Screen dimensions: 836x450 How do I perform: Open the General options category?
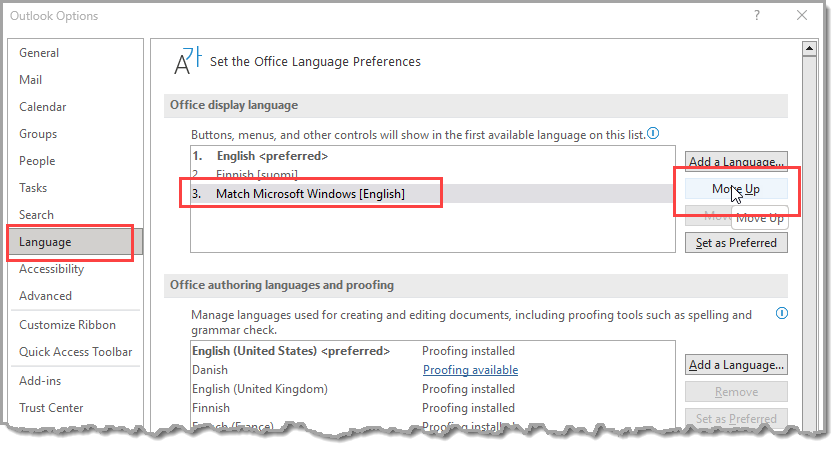(x=39, y=53)
